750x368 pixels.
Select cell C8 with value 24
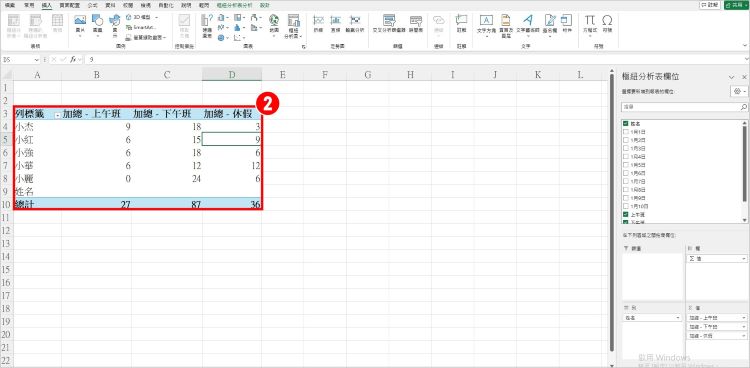click(166, 178)
